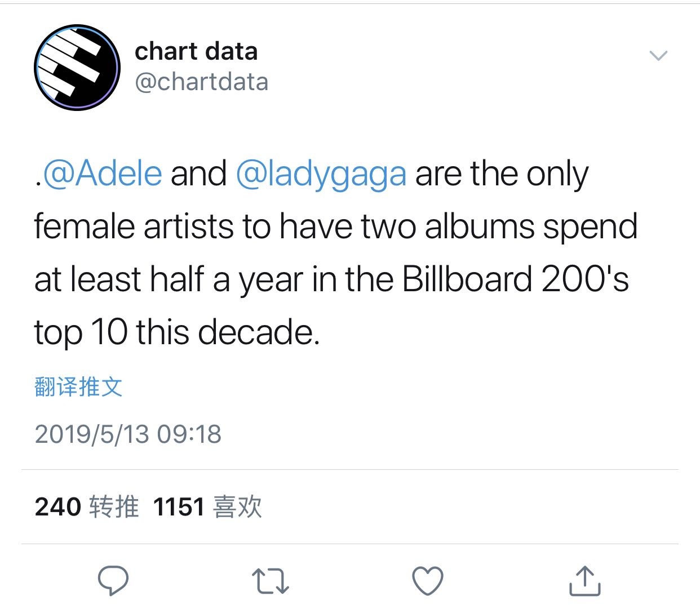Click the 2019/5/13 09:18 timestamp
The height and width of the screenshot is (605, 700).
click(128, 434)
